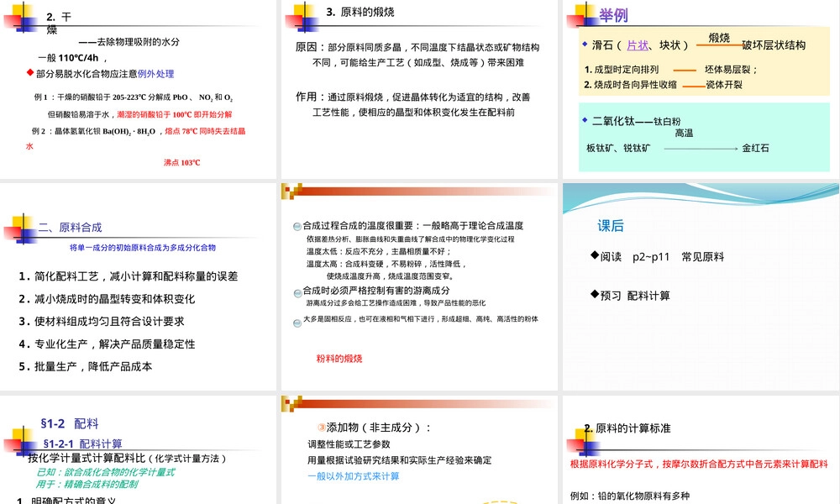This screenshot has height=504, width=840.
Task: Click the line '阅读 p2~p11 常见原料'
Action: (x=662, y=256)
